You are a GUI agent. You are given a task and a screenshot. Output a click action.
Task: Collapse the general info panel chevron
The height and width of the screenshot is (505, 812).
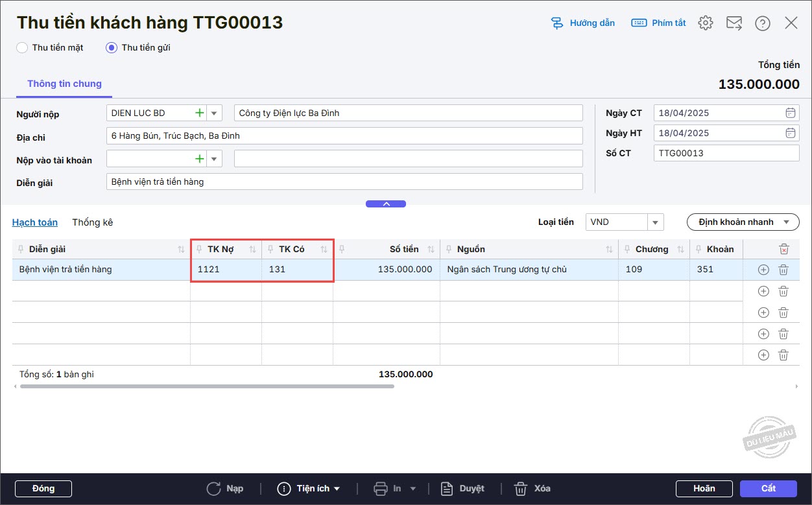click(x=386, y=204)
